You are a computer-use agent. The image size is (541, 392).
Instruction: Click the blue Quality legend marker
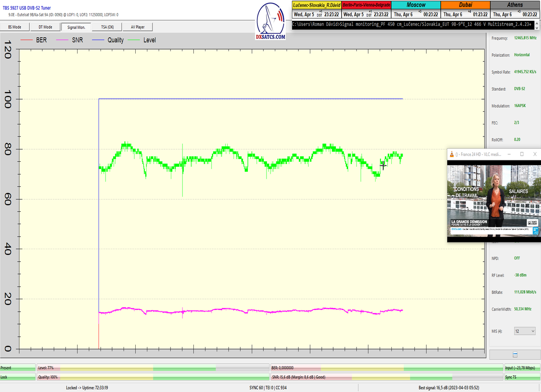click(x=99, y=40)
